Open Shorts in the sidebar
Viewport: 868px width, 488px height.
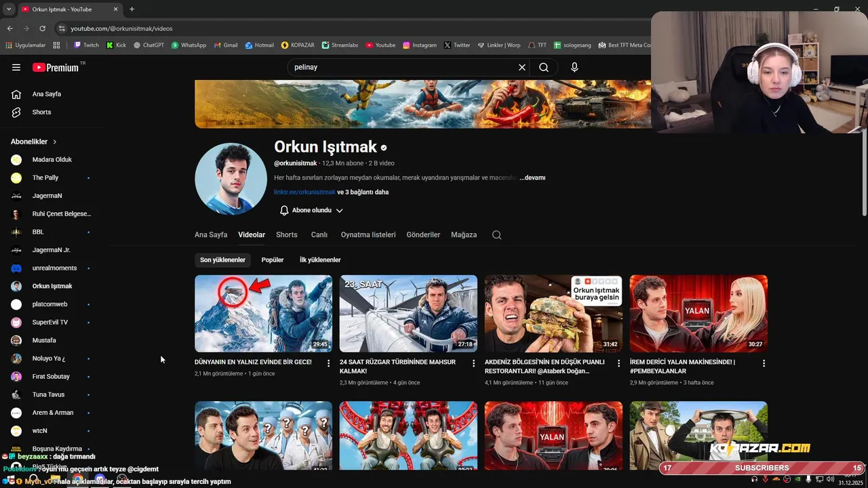42,112
